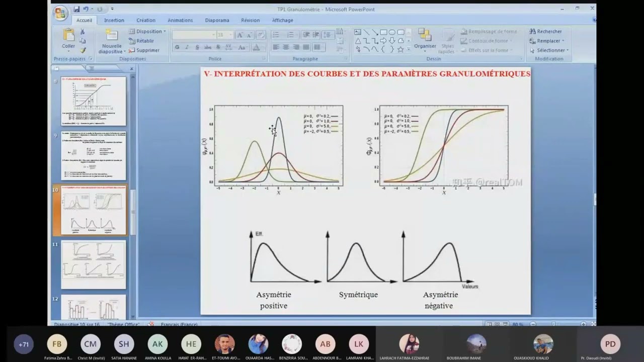Show the +71 more participants
Viewport: 644px width, 362px height.
24,344
